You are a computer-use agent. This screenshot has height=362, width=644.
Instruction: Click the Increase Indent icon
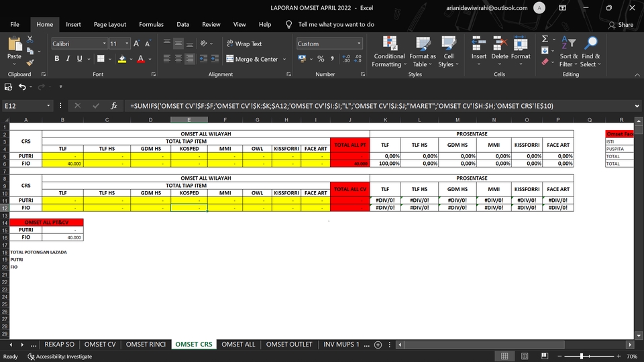point(215,59)
